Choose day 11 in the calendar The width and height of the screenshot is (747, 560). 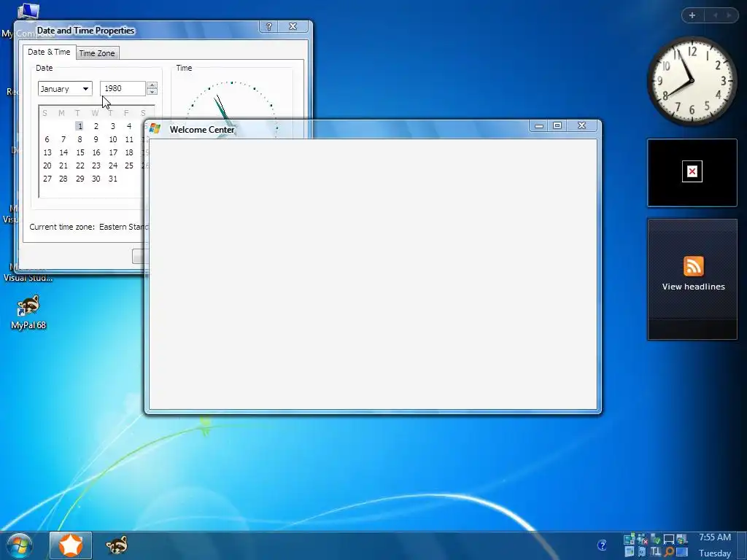(129, 139)
